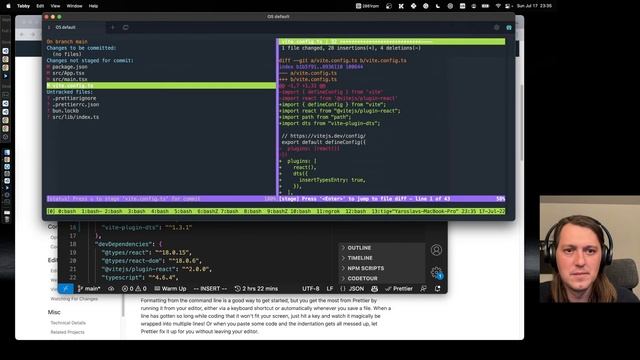Click 'Warm Up' status bar item

170,289
